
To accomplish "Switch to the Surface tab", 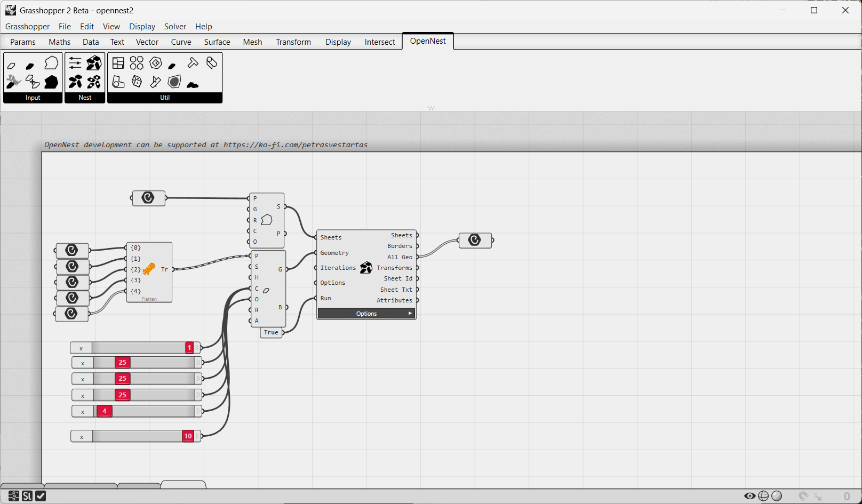I will click(x=217, y=42).
